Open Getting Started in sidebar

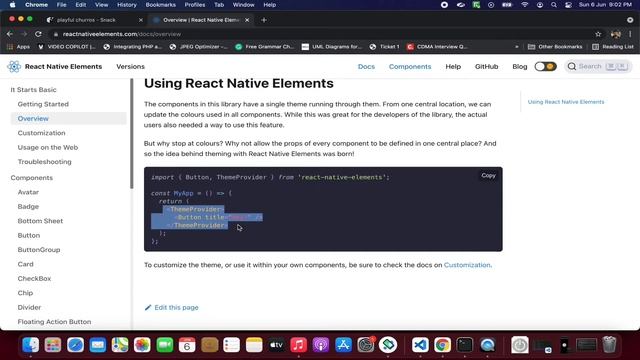(43, 104)
